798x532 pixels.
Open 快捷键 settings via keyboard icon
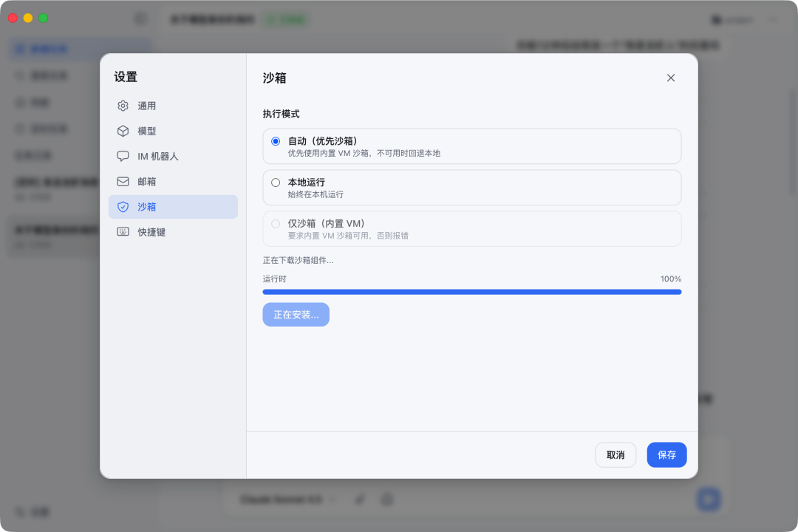tap(123, 232)
